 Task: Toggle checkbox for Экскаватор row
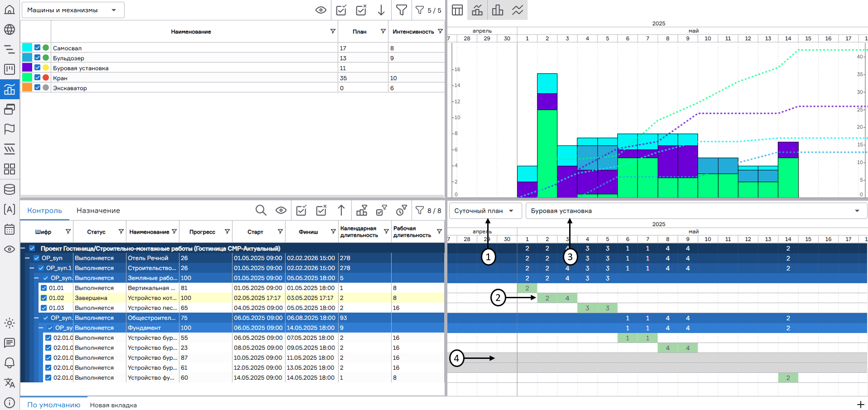(x=38, y=87)
